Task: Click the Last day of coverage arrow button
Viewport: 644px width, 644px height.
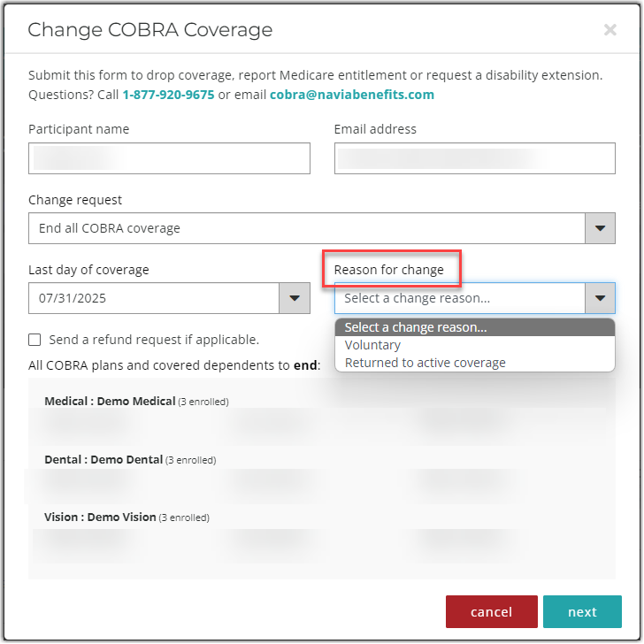Action: click(295, 298)
